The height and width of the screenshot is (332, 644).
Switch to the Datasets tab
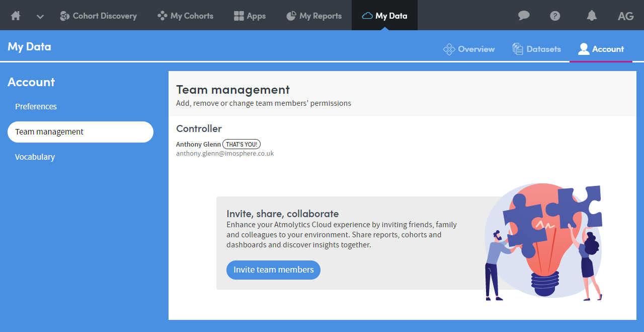click(x=536, y=49)
